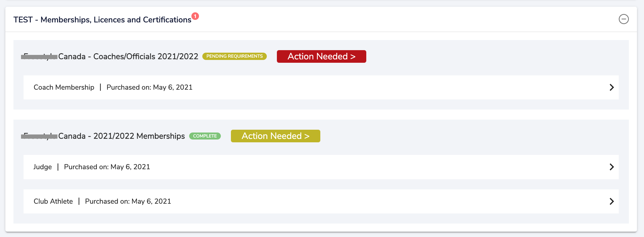Click the Pending Requirements status badge

click(x=234, y=56)
